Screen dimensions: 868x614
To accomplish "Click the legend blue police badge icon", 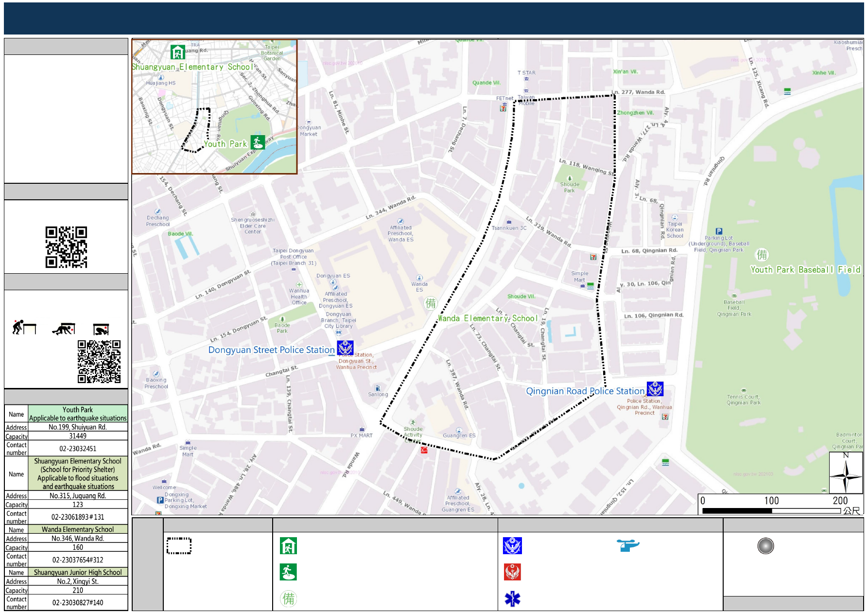I will coord(512,546).
